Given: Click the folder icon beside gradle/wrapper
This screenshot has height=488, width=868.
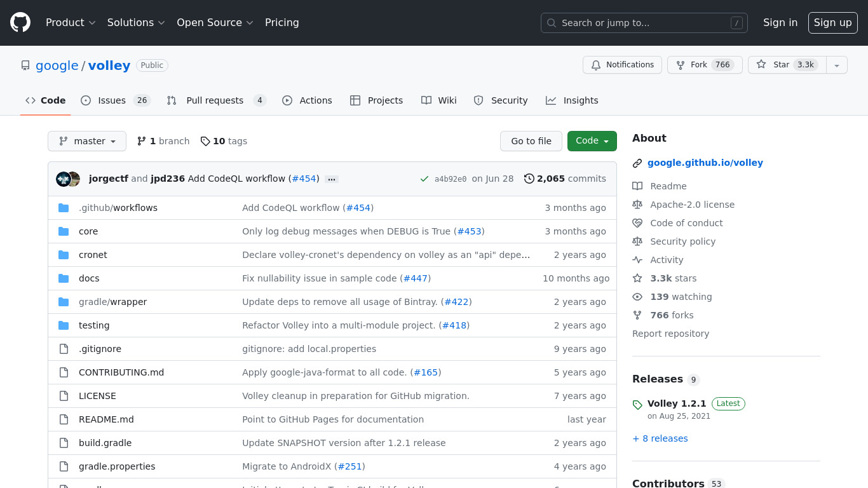Looking at the screenshot, I should [64, 302].
